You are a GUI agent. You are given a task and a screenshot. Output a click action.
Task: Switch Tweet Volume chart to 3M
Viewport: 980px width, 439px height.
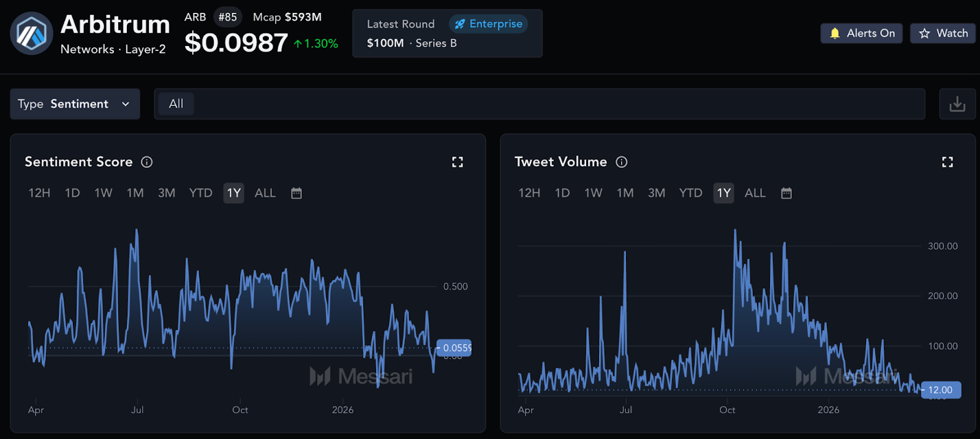click(657, 193)
